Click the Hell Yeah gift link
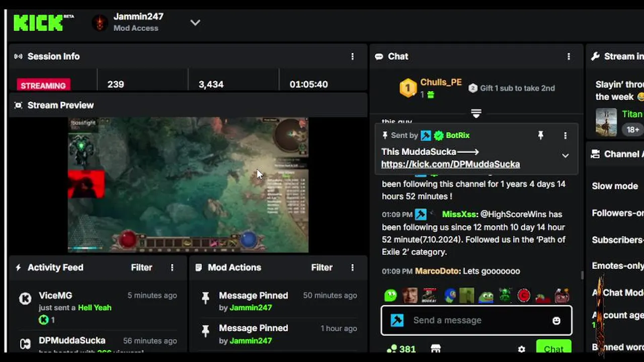Screen dimensions: 644x362 [x=95, y=308]
